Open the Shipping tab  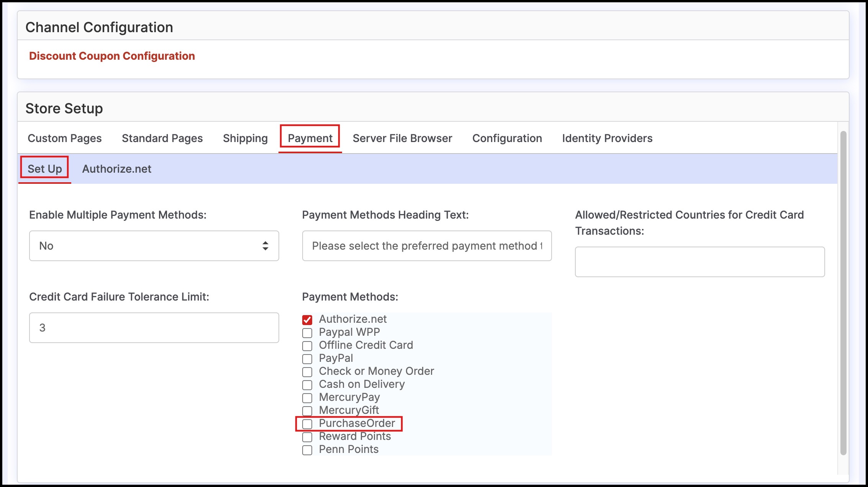pyautogui.click(x=245, y=138)
